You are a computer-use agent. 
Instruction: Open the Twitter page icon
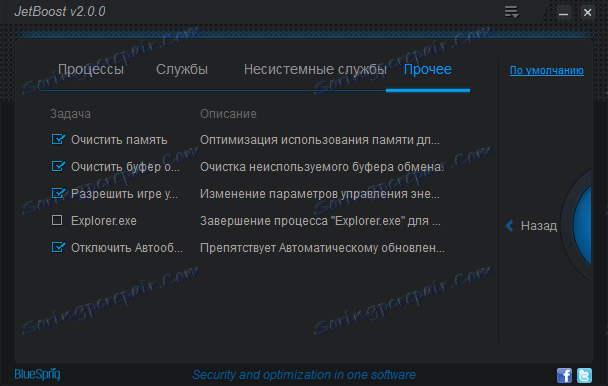(x=584, y=375)
